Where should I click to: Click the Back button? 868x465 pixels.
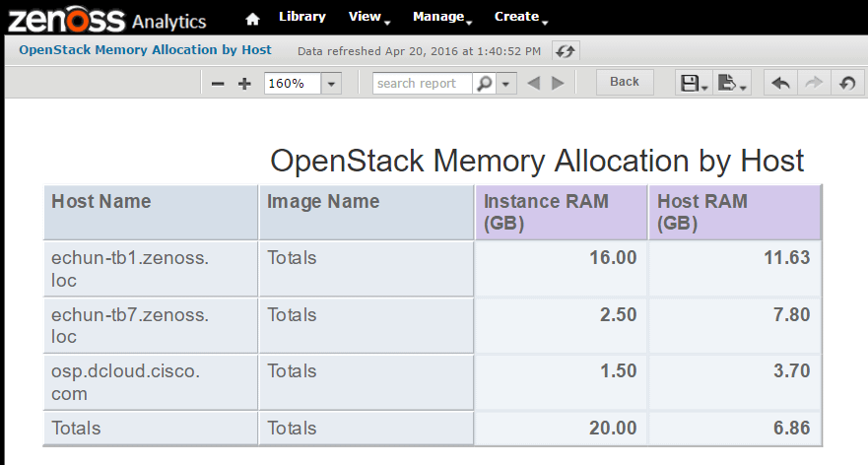pos(625,82)
